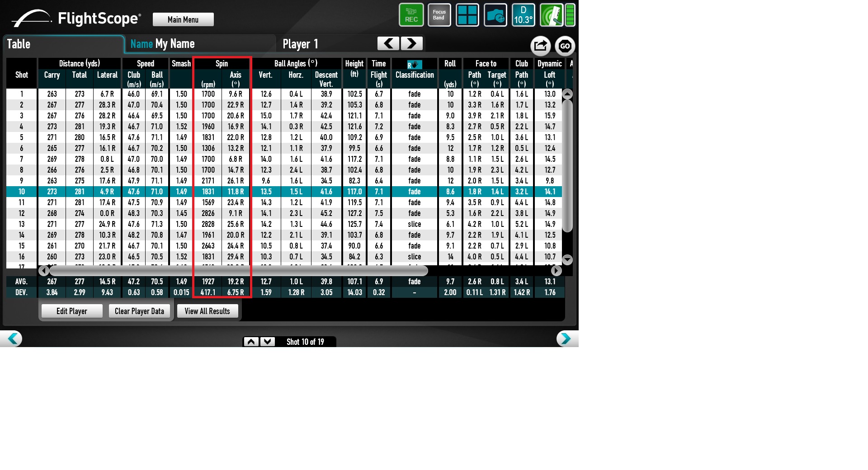
Task: Go to previous player with left arrow
Action: click(388, 43)
